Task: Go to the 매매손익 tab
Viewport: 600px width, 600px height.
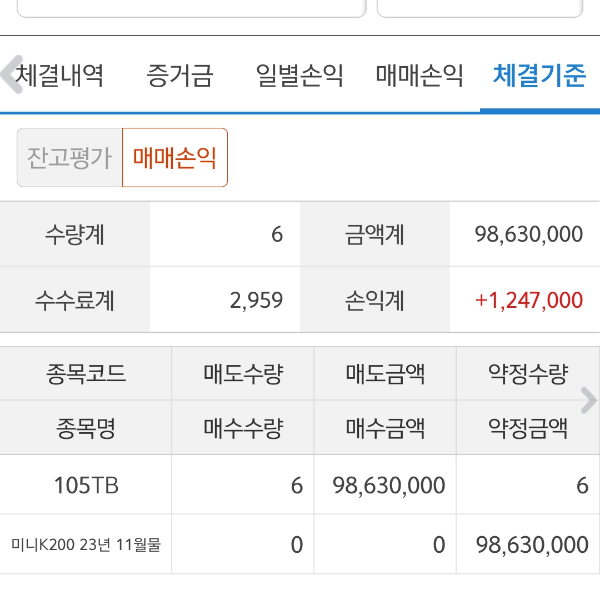Action: pyautogui.click(x=419, y=76)
